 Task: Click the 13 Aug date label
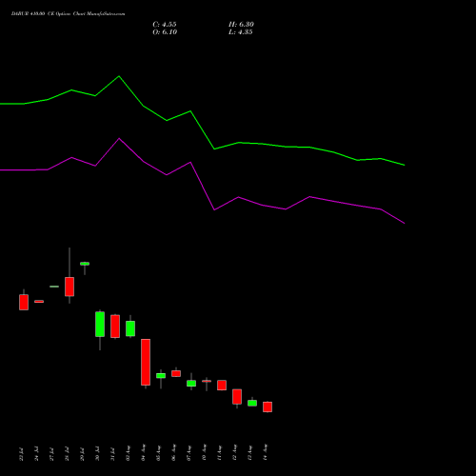(x=249, y=453)
